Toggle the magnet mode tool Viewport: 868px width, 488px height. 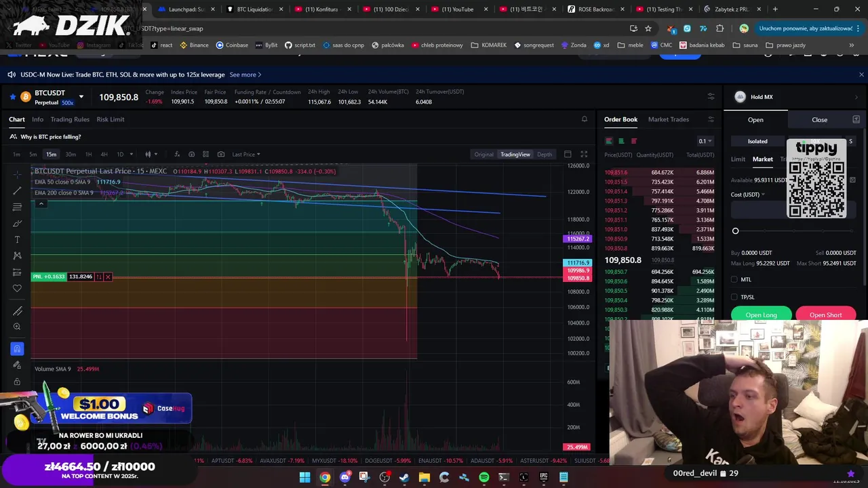tap(17, 349)
